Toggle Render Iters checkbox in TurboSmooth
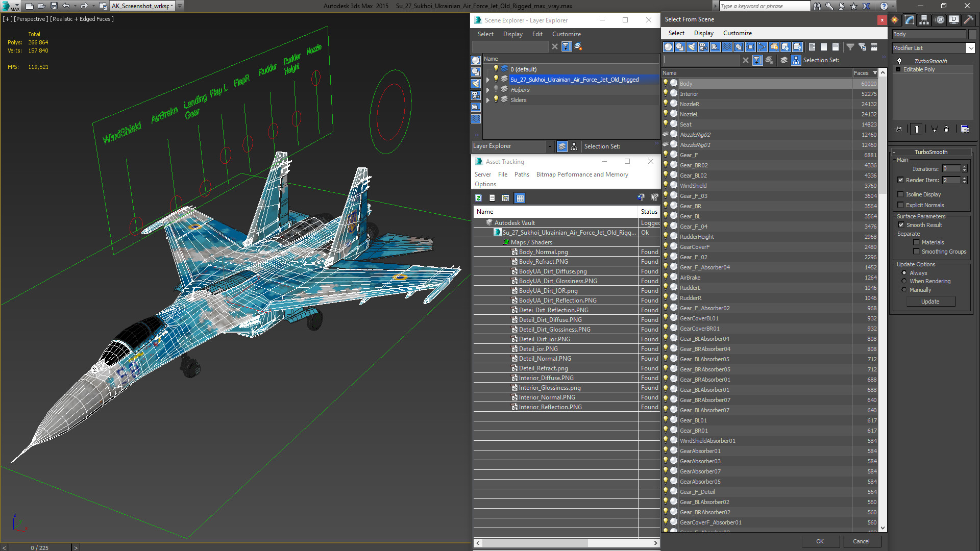Screen dimensions: 980x551 pyautogui.click(x=901, y=180)
